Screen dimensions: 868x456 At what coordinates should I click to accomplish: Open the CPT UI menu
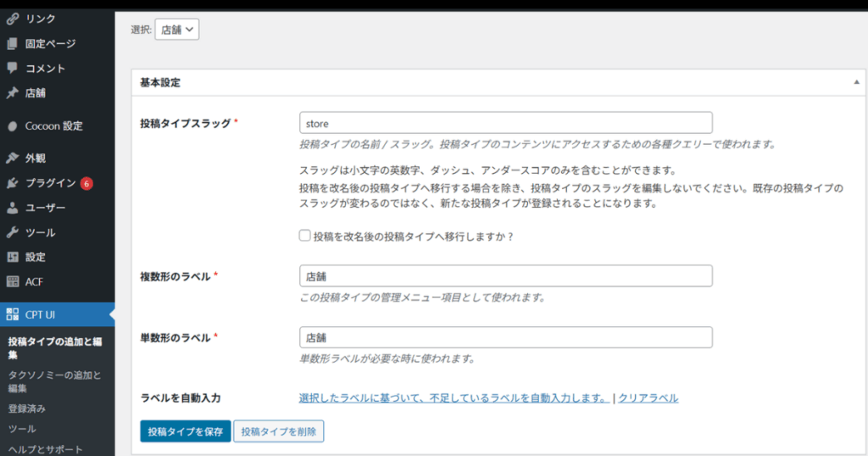point(40,314)
